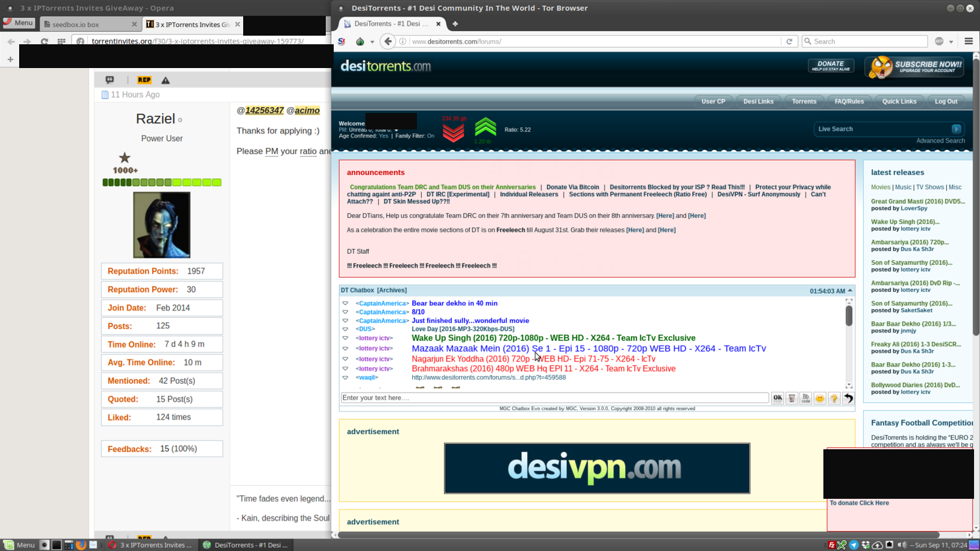Open the chatbox BB code helper
The image size is (980, 551).
click(806, 398)
